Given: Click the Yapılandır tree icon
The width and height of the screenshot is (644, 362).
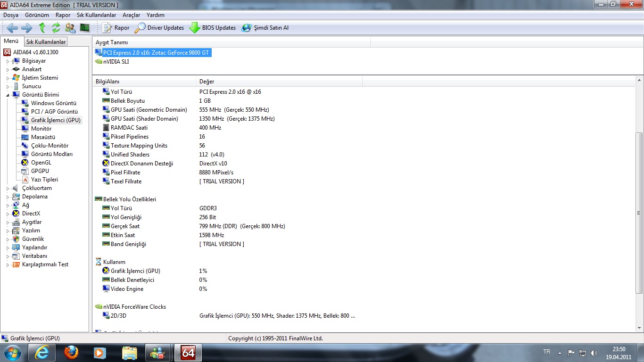Looking at the screenshot, I should pos(16,247).
